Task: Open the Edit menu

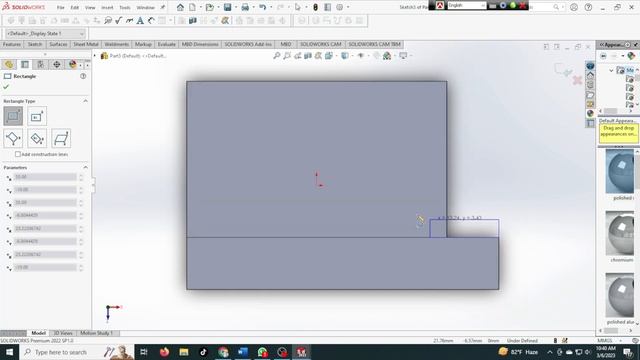Action: tap(75, 7)
